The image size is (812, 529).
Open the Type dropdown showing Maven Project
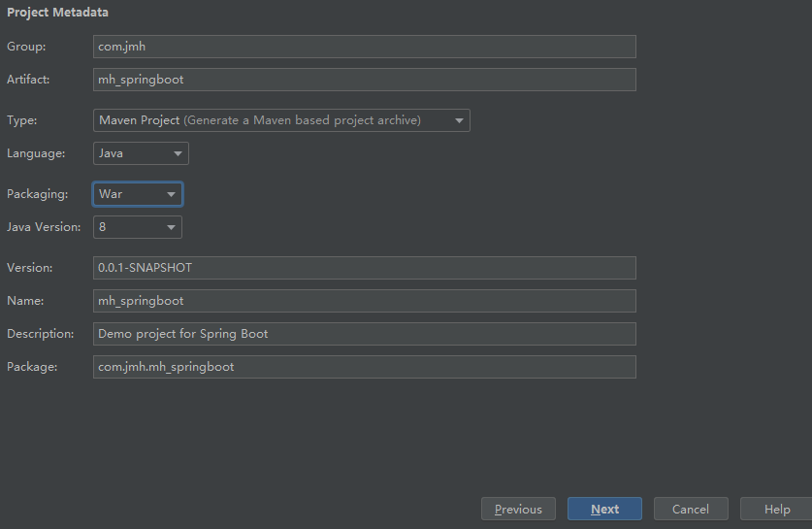coord(281,120)
